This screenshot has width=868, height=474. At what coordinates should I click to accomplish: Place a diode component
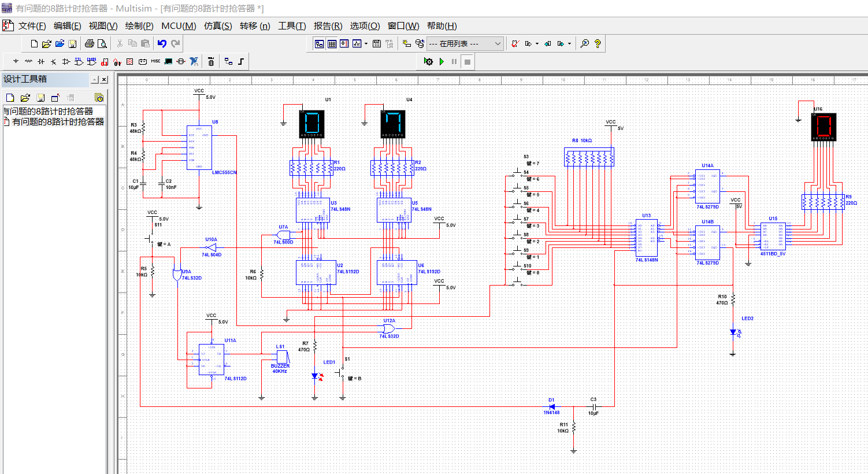(41, 61)
